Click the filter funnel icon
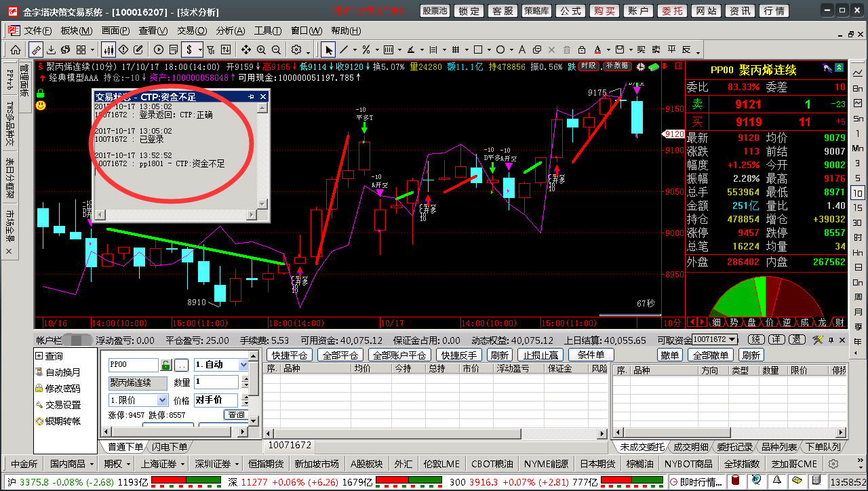This screenshot has width=868, height=491. [x=212, y=50]
